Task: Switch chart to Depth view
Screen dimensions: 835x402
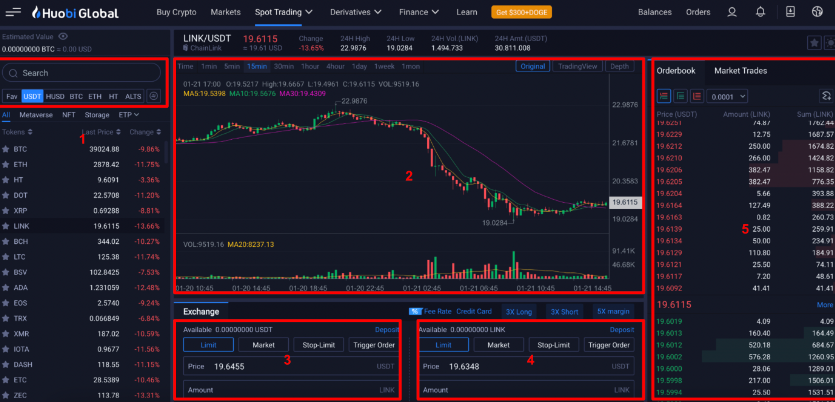Action: coord(619,67)
